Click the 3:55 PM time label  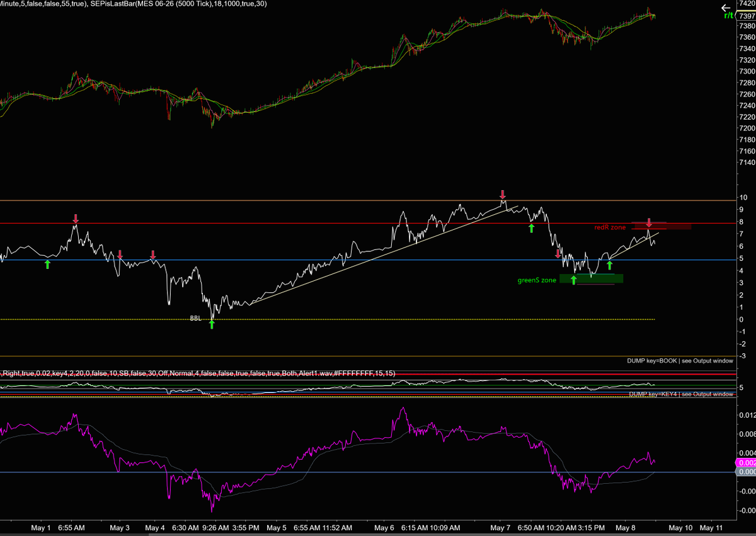246,527
